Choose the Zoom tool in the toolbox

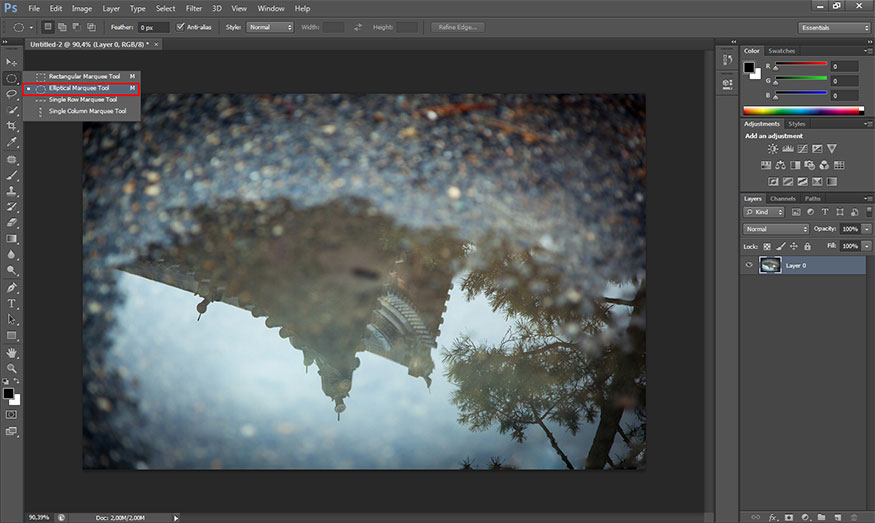pos(12,368)
